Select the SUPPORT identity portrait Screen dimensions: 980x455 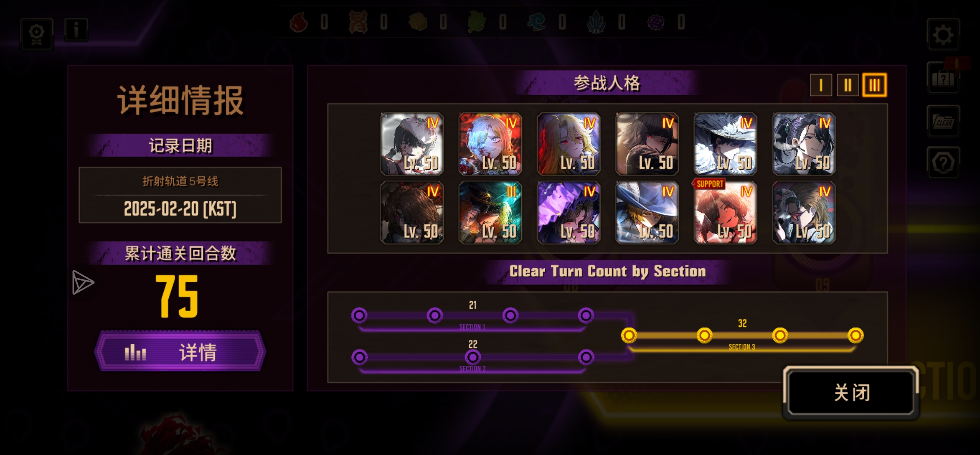click(725, 212)
